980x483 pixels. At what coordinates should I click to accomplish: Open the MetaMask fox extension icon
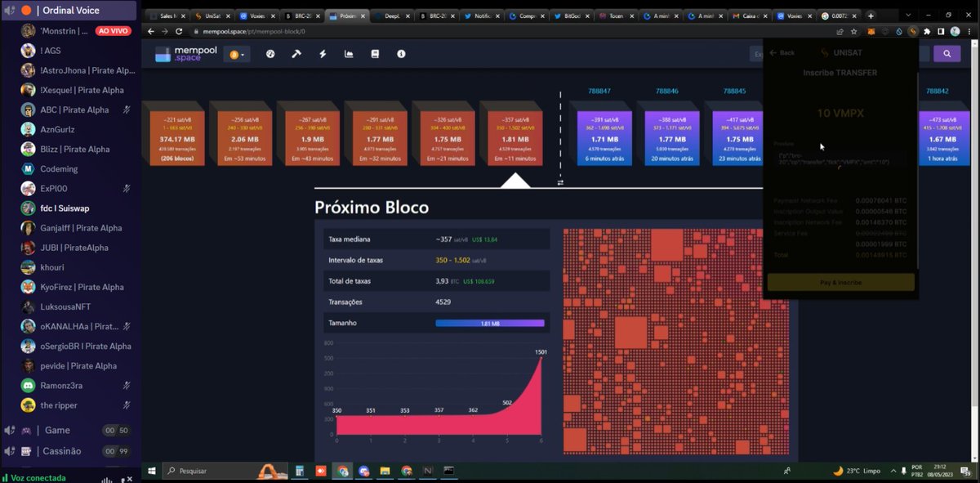(x=871, y=31)
